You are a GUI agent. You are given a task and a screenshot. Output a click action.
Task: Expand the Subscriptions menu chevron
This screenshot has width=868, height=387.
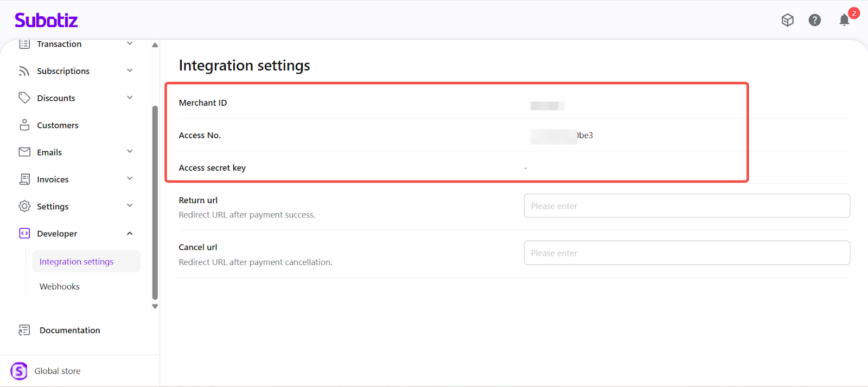click(x=130, y=70)
